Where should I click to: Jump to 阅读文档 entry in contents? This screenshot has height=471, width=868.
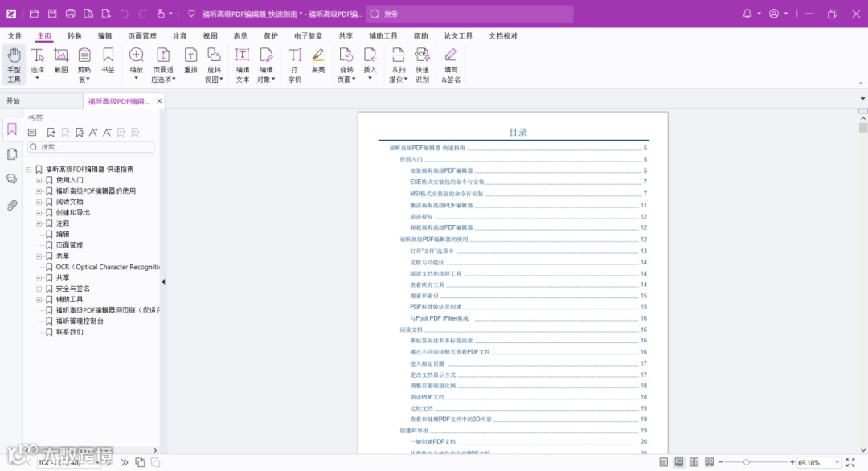411,330
